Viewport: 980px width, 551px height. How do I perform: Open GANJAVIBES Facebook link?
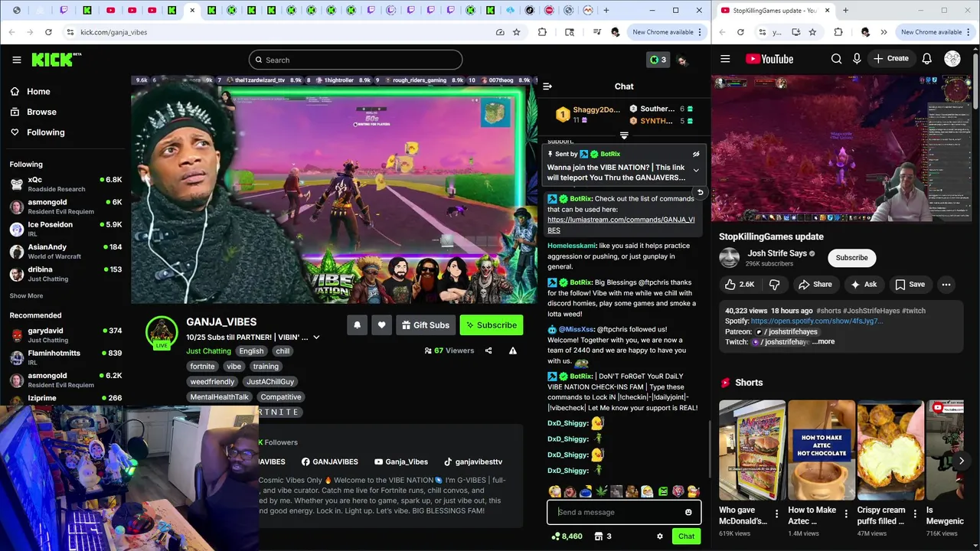pyautogui.click(x=329, y=462)
